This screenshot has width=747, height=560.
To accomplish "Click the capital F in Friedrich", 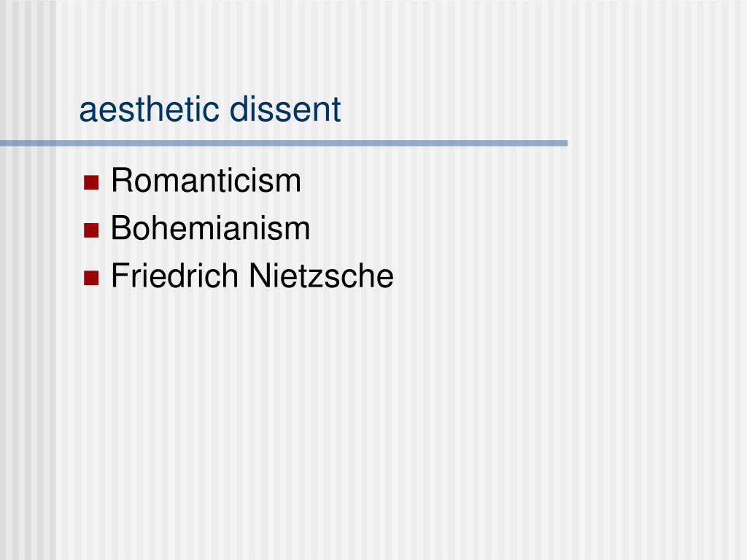I will [x=119, y=276].
